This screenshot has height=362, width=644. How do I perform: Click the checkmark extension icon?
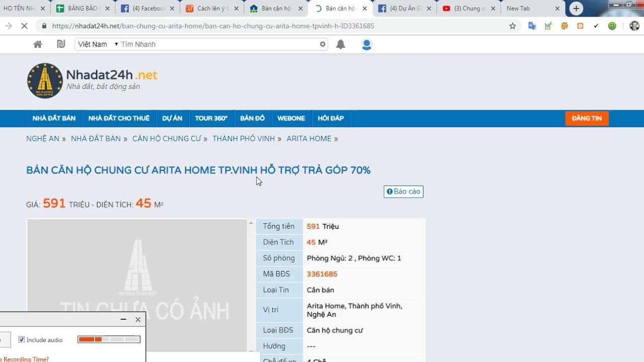[596, 26]
